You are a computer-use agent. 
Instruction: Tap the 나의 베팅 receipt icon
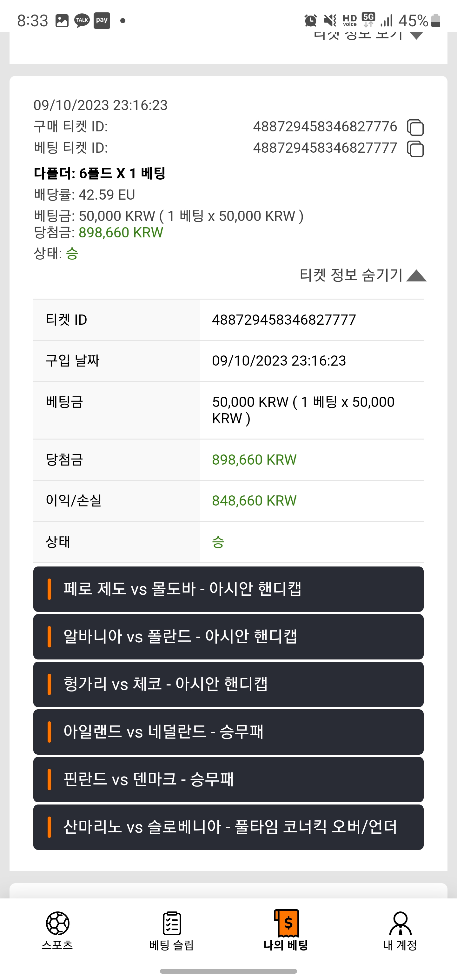point(287,923)
